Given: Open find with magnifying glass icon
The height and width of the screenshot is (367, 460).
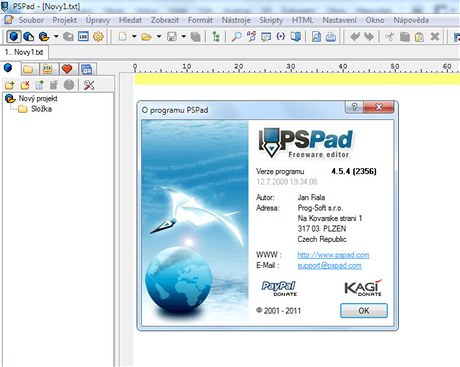Looking at the screenshot, I should [236, 36].
